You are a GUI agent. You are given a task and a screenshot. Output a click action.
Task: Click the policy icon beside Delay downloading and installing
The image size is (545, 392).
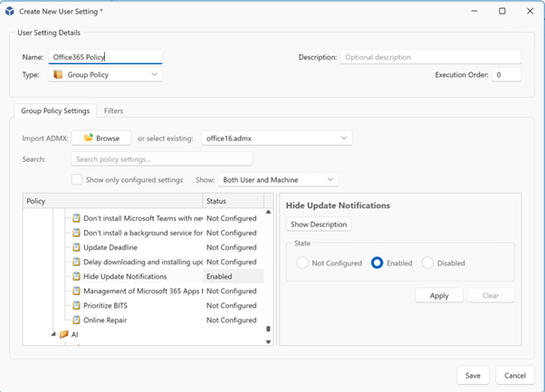coord(77,262)
